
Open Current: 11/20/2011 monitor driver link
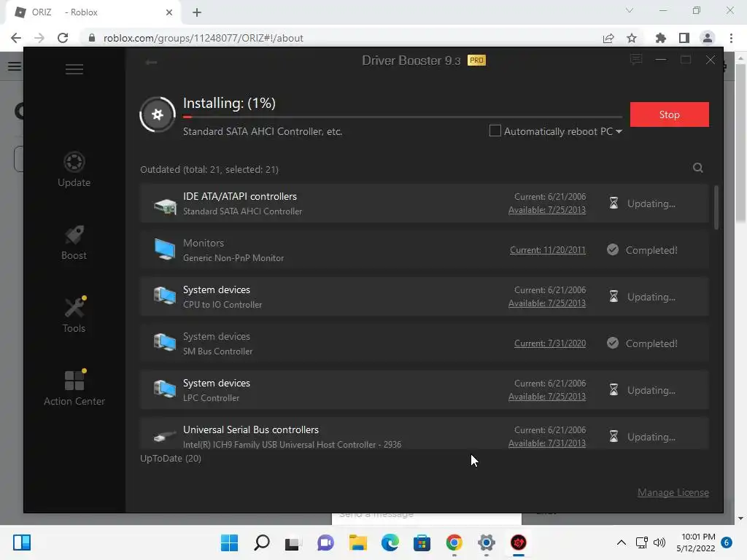coord(547,250)
